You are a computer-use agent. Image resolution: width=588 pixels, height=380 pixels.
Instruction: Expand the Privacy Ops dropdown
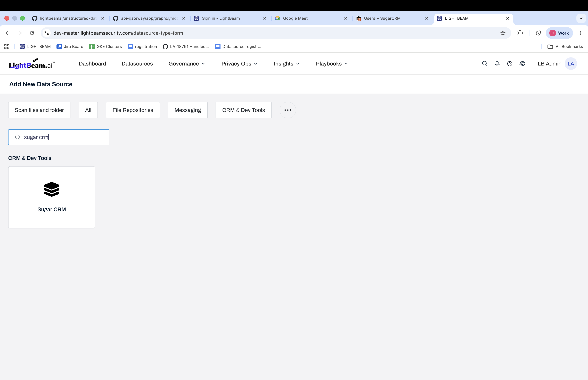[x=239, y=64]
